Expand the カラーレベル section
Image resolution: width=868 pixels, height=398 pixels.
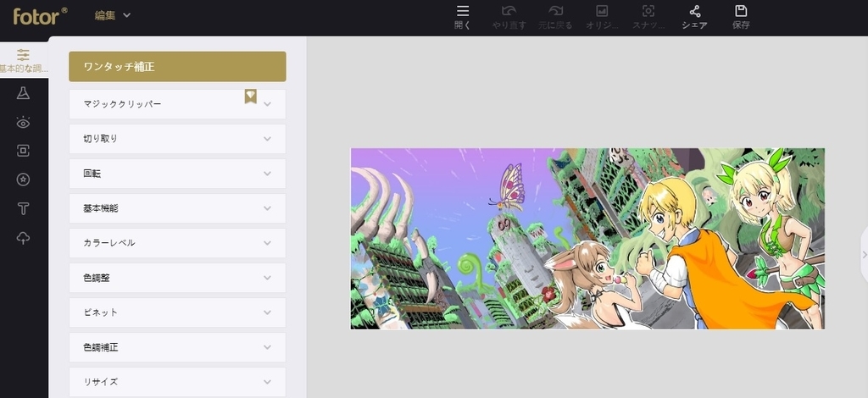pyautogui.click(x=177, y=243)
